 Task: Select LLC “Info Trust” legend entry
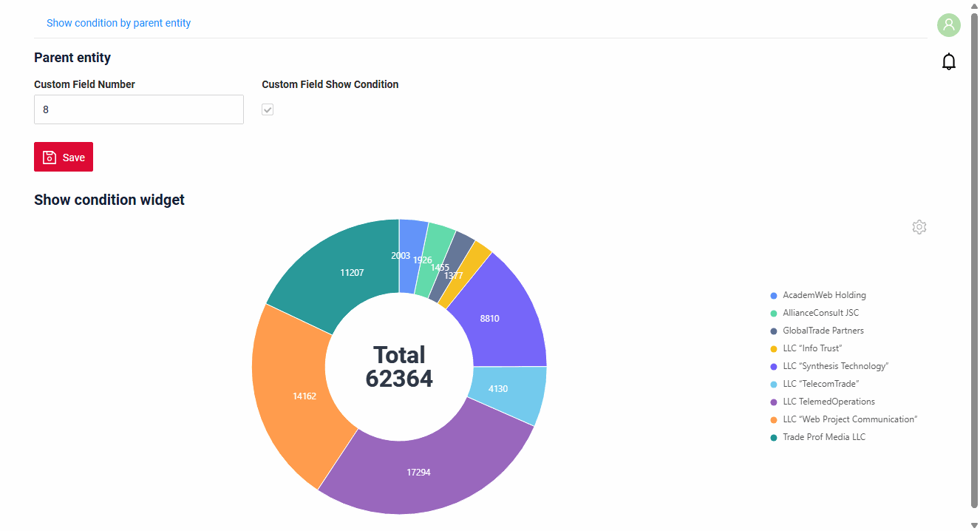806,348
